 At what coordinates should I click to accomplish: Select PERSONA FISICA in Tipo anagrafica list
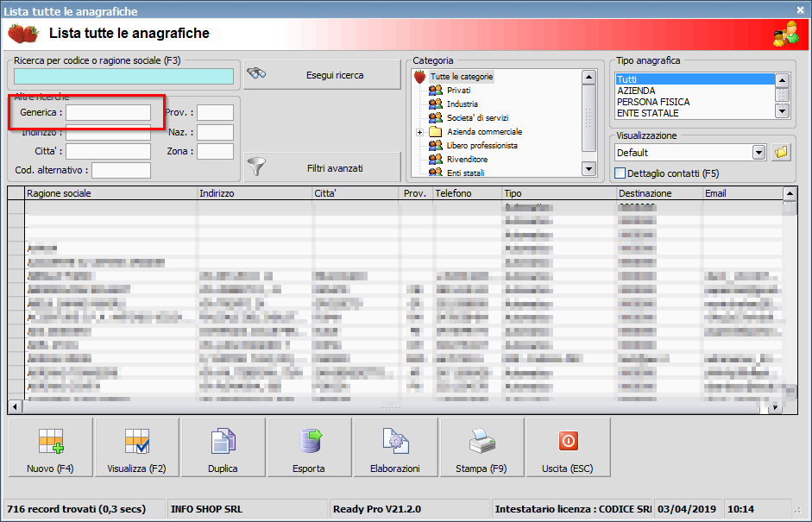(x=695, y=102)
